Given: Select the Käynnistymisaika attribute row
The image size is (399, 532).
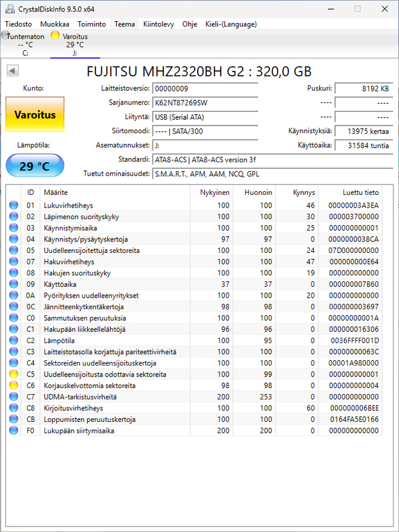Looking at the screenshot, I should point(194,228).
